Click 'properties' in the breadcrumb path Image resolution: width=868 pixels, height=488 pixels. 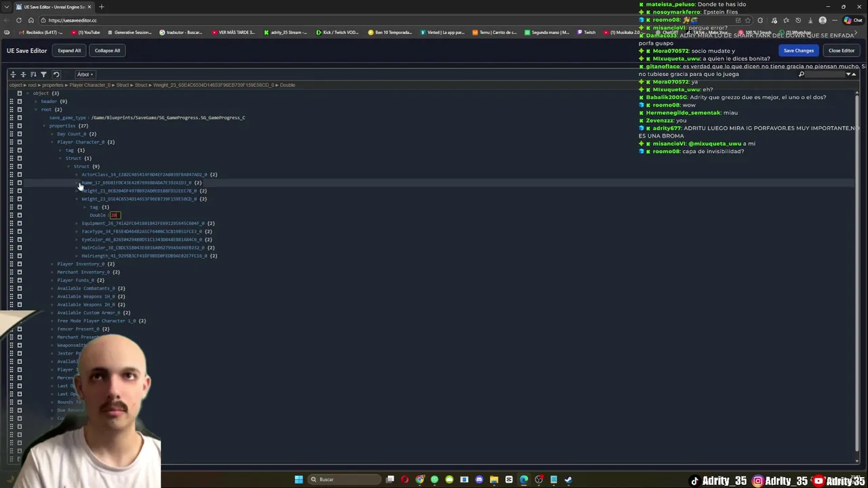pyautogui.click(x=52, y=85)
